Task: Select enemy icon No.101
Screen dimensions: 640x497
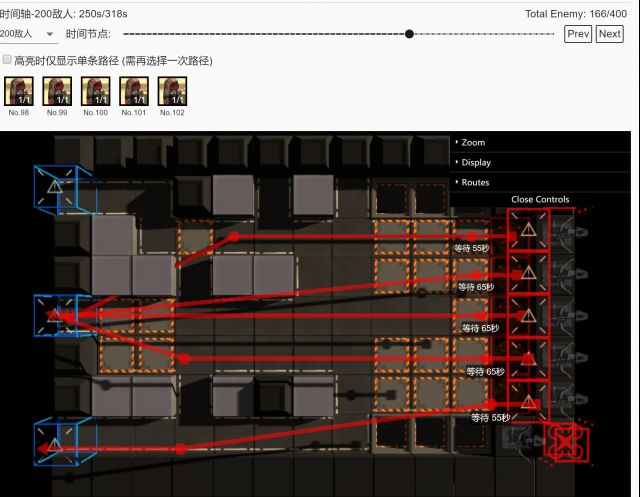Action: click(134, 91)
